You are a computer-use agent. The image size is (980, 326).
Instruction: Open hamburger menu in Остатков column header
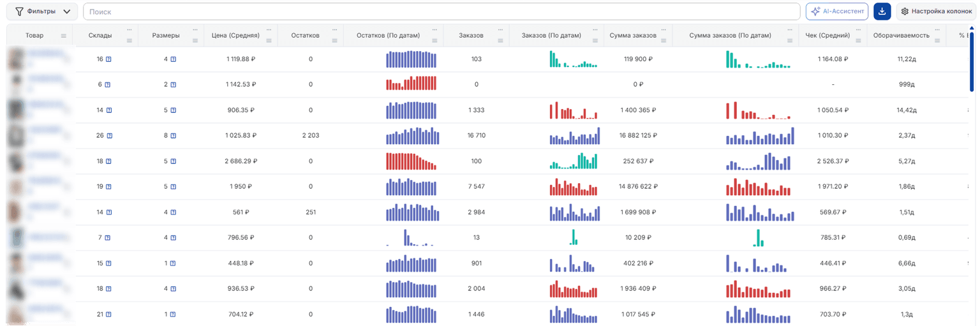click(335, 41)
